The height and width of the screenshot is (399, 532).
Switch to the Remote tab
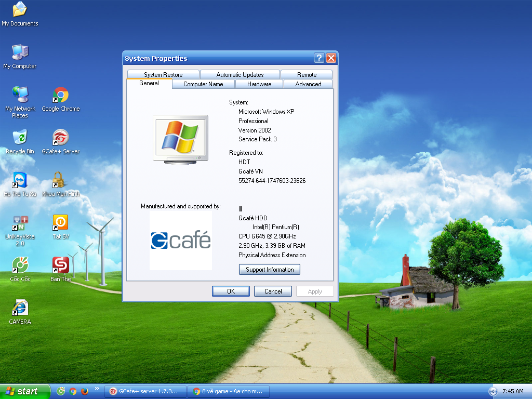(307, 74)
